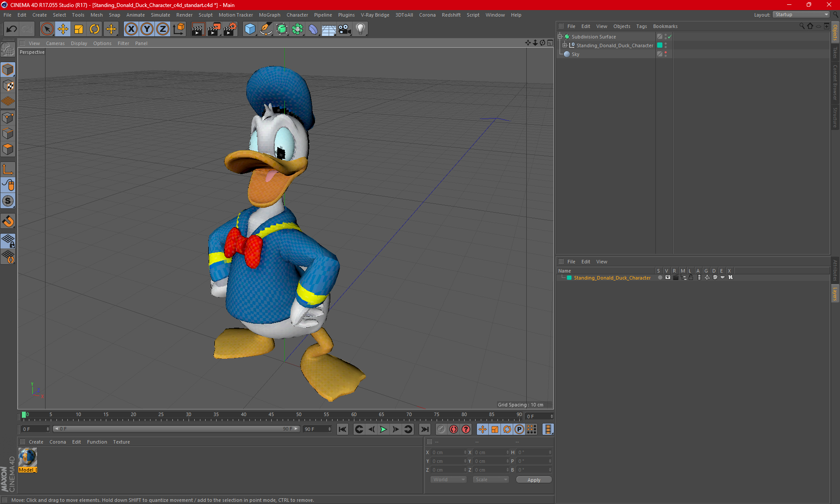Click the magnet Soft Selection icon
This screenshot has width=840, height=504.
(8, 221)
